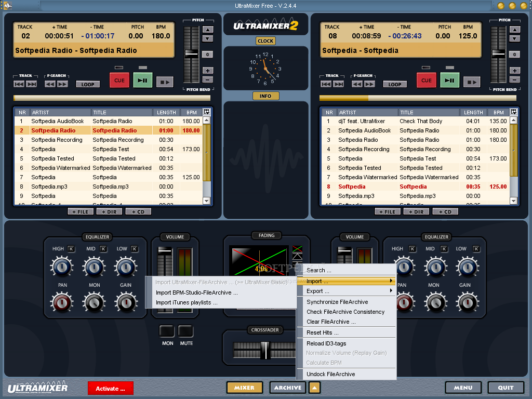Viewport: 532px width, 399px height.
Task: Click the right deck pitch bend plus button
Action: pyautogui.click(x=515, y=71)
